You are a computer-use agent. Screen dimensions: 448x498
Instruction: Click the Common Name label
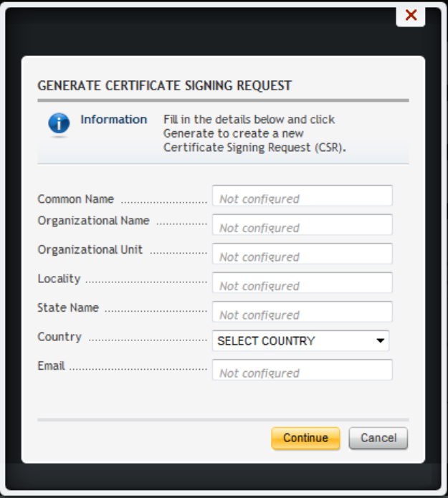point(75,199)
